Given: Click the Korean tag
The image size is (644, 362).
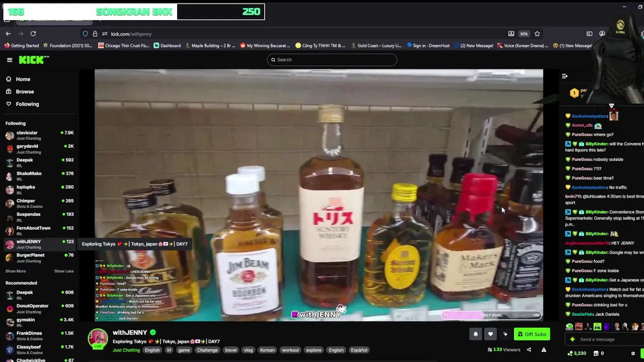Looking at the screenshot, I should point(267,350).
